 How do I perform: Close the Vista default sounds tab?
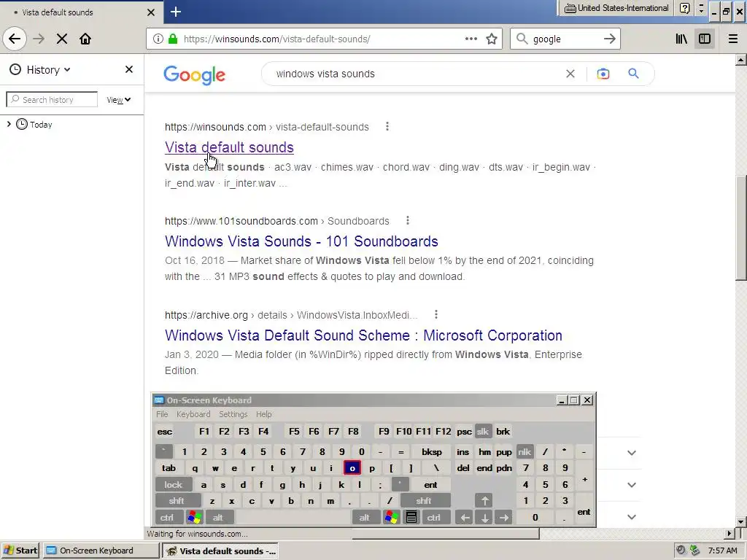tap(151, 12)
